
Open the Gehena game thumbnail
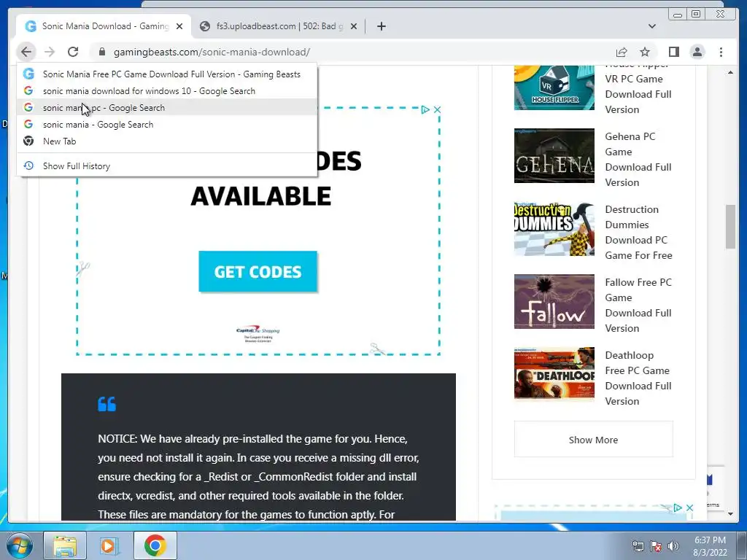[554, 156]
